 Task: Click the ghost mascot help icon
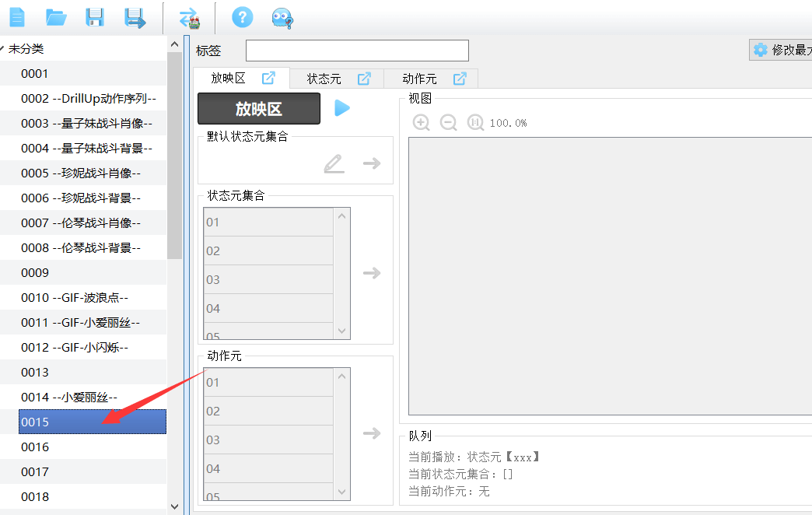click(282, 18)
